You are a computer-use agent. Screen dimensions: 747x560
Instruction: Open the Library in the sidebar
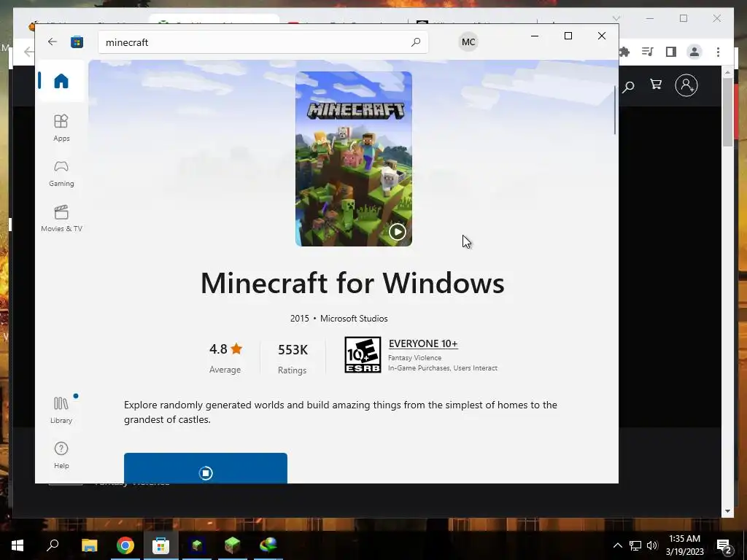point(61,410)
